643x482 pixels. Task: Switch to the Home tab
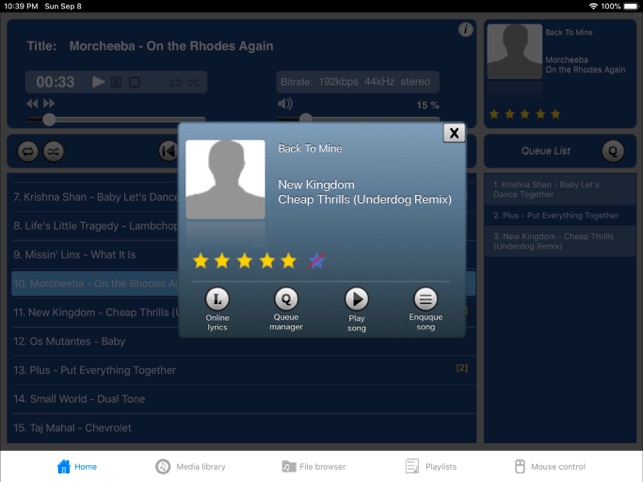pos(77,466)
